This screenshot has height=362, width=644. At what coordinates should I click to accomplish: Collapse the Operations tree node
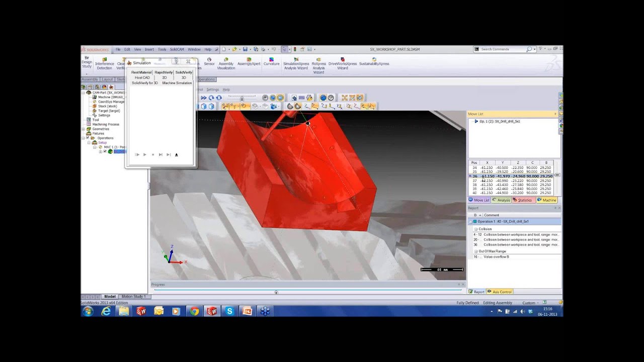[x=83, y=138]
